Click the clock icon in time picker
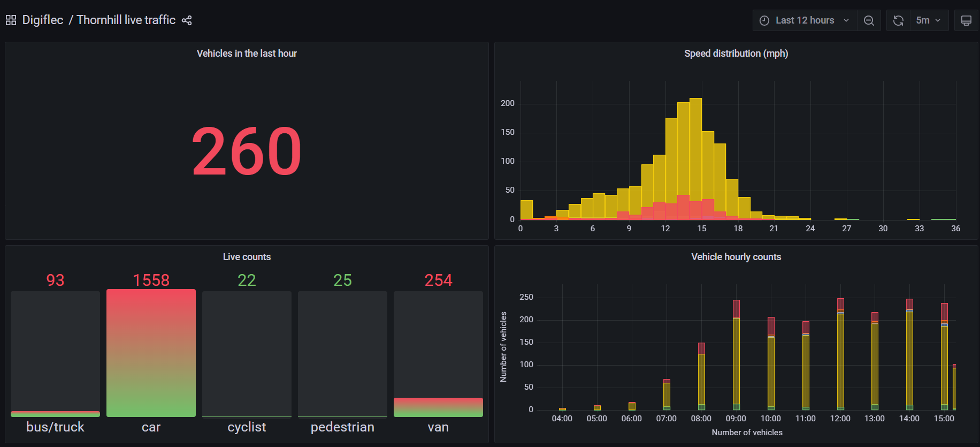Viewport: 980px width, 447px height. click(x=764, y=20)
